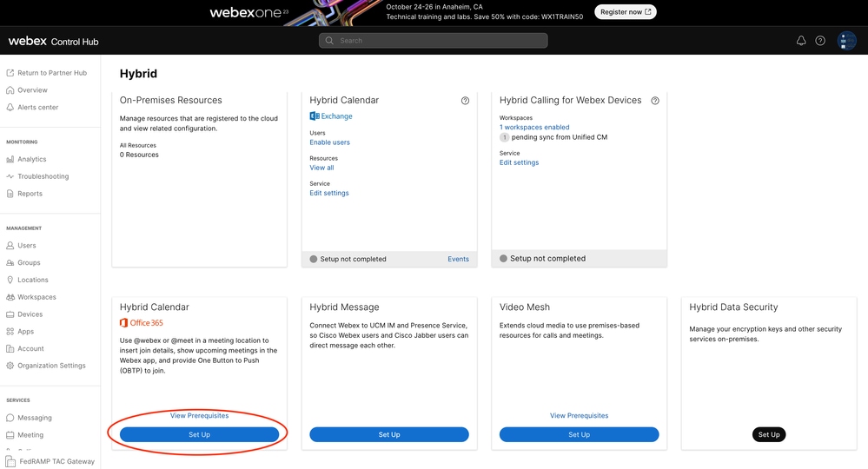This screenshot has width=868, height=469.
Task: Click View all resources link
Action: tap(321, 168)
